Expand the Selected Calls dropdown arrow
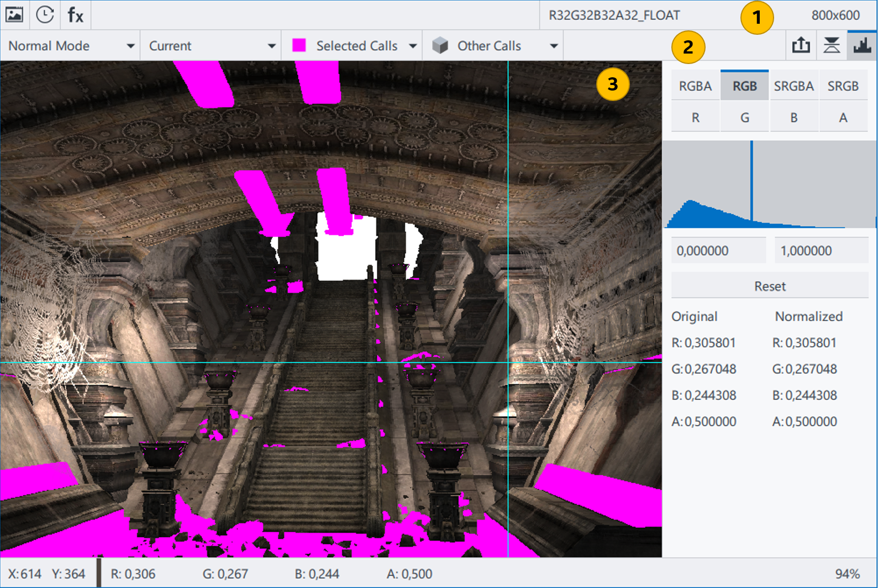878x588 pixels. tap(413, 46)
